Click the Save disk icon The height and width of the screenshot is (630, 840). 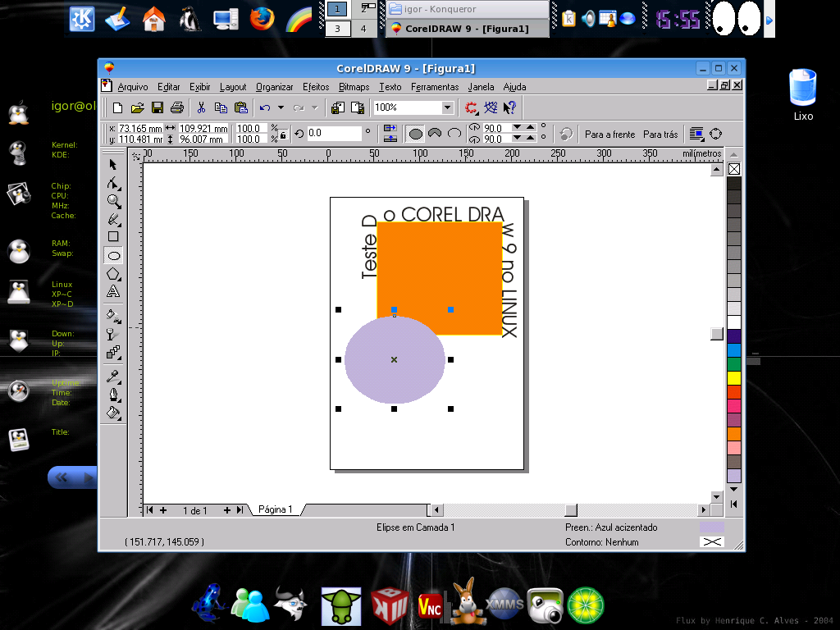pos(157,107)
